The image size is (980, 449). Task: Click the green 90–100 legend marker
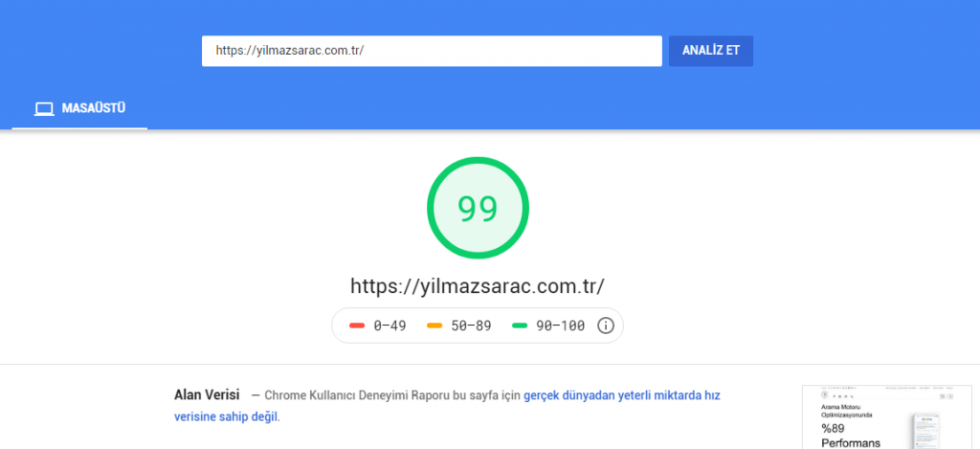[520, 326]
